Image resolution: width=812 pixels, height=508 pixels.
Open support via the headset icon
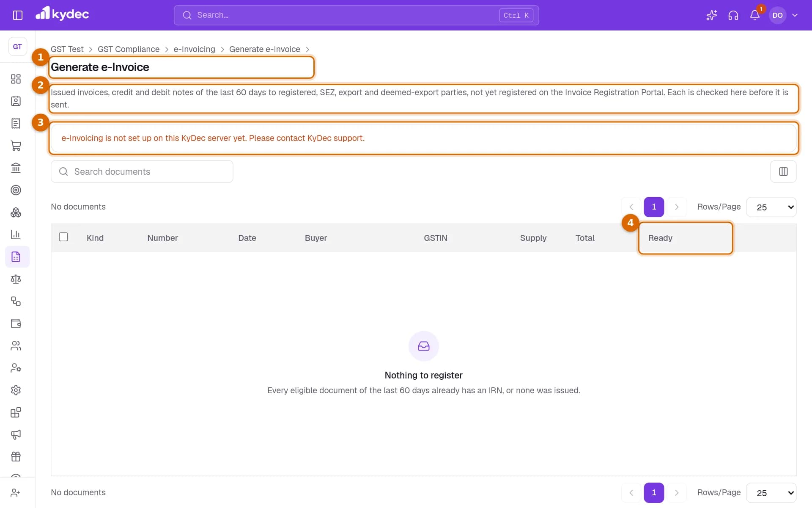(x=733, y=15)
